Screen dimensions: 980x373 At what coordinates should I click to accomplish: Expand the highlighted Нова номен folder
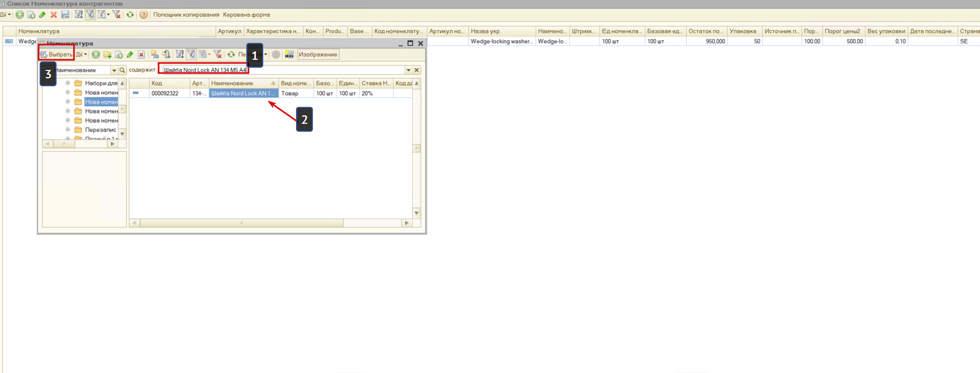click(x=68, y=102)
